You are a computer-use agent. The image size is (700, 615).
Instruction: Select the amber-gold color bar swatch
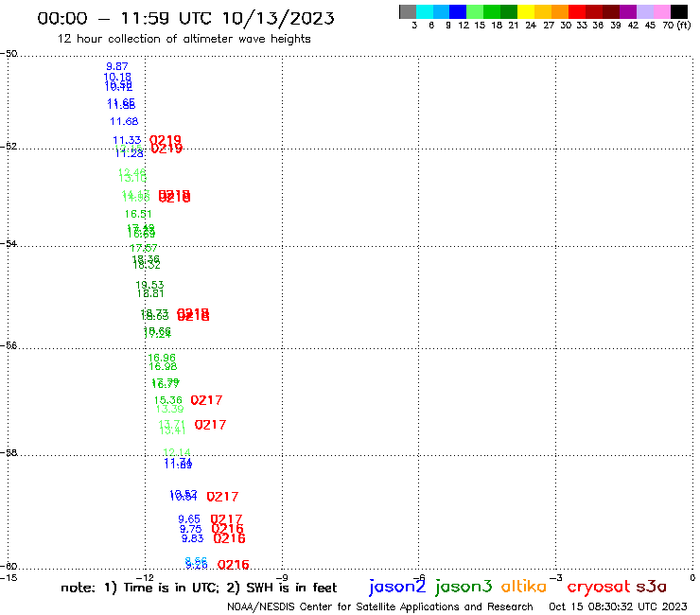(543, 11)
